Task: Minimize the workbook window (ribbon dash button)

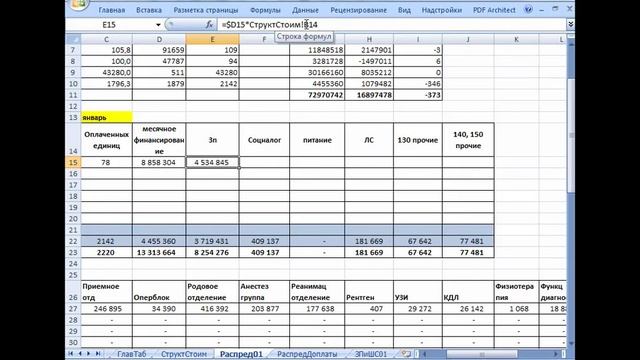Action: [x=542, y=9]
